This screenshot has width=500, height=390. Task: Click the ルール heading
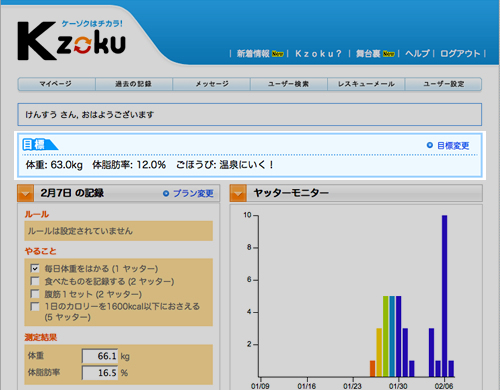click(37, 214)
